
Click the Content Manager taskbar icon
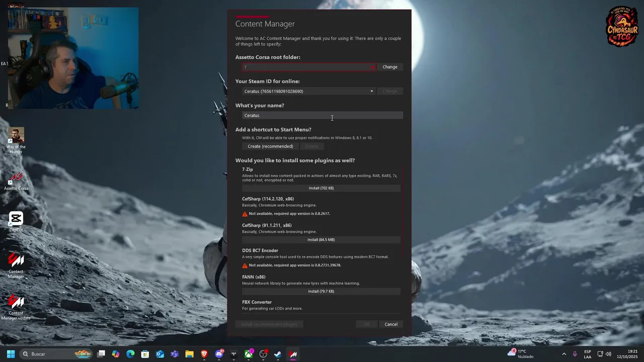click(293, 354)
